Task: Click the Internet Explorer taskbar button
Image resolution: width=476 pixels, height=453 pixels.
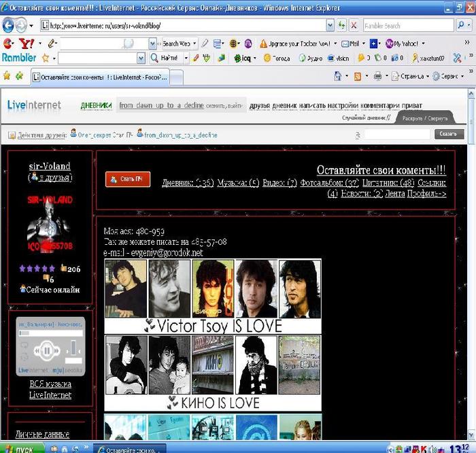Action: coord(130,450)
